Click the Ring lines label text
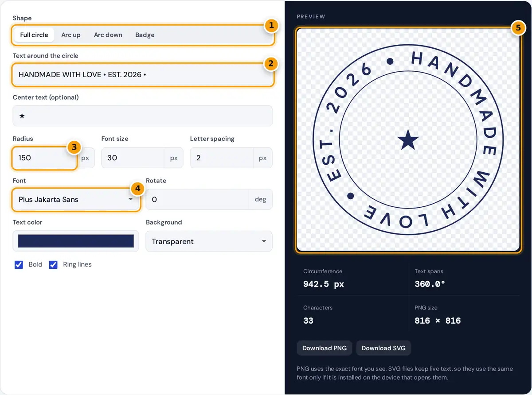This screenshot has width=532, height=395. [x=77, y=264]
